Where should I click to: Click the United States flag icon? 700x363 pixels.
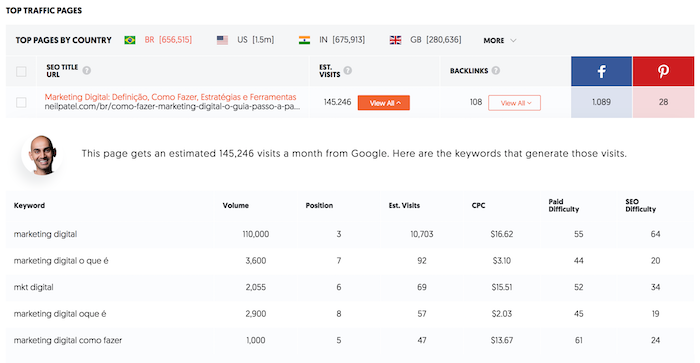(x=222, y=40)
